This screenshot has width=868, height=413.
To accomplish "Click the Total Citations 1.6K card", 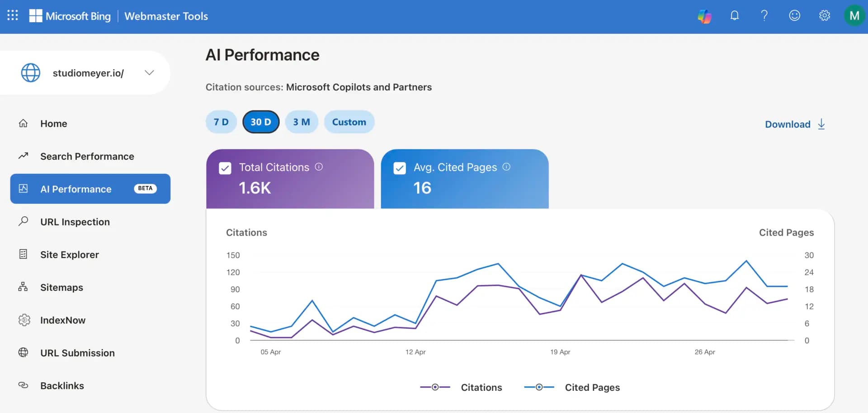I will [290, 179].
